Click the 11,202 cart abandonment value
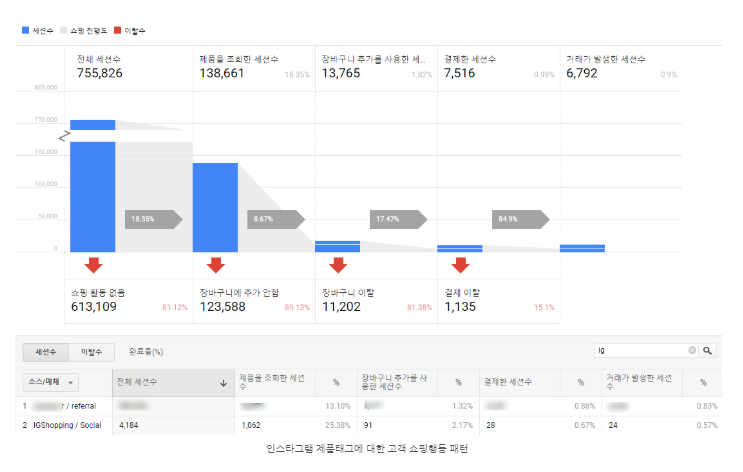743x472 pixels. pyautogui.click(x=342, y=307)
